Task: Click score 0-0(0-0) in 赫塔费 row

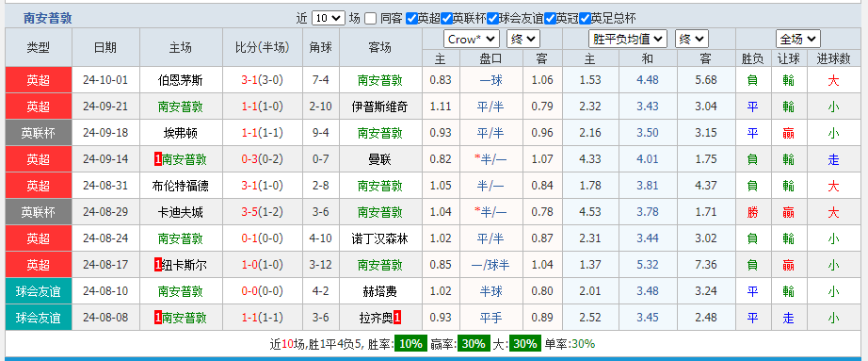Action: coord(263,291)
